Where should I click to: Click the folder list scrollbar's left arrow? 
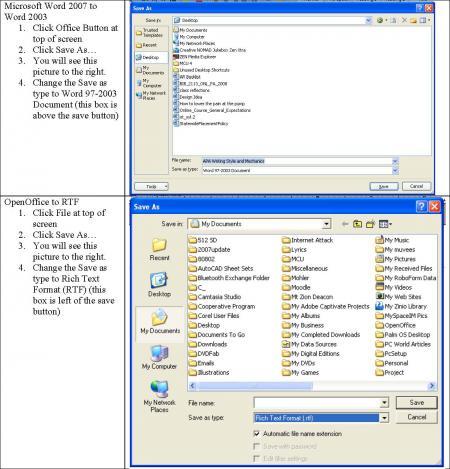click(x=192, y=386)
